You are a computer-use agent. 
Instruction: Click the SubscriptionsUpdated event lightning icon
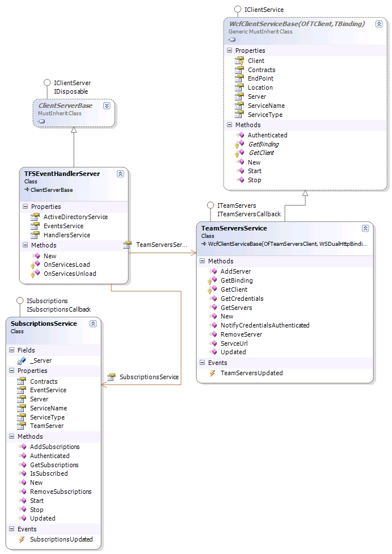click(22, 539)
